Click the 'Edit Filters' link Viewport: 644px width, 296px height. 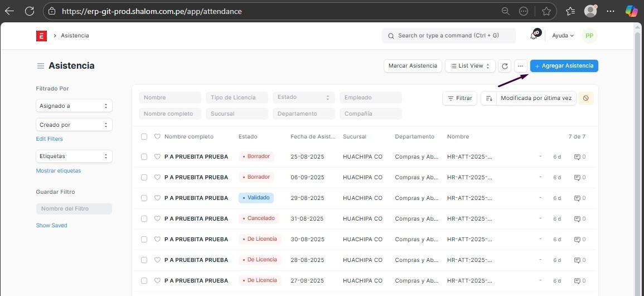coord(50,139)
